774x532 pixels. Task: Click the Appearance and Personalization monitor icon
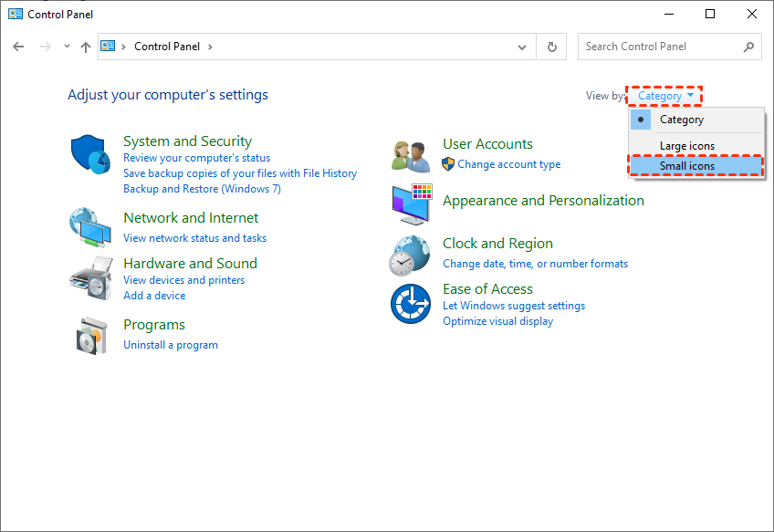tap(411, 203)
